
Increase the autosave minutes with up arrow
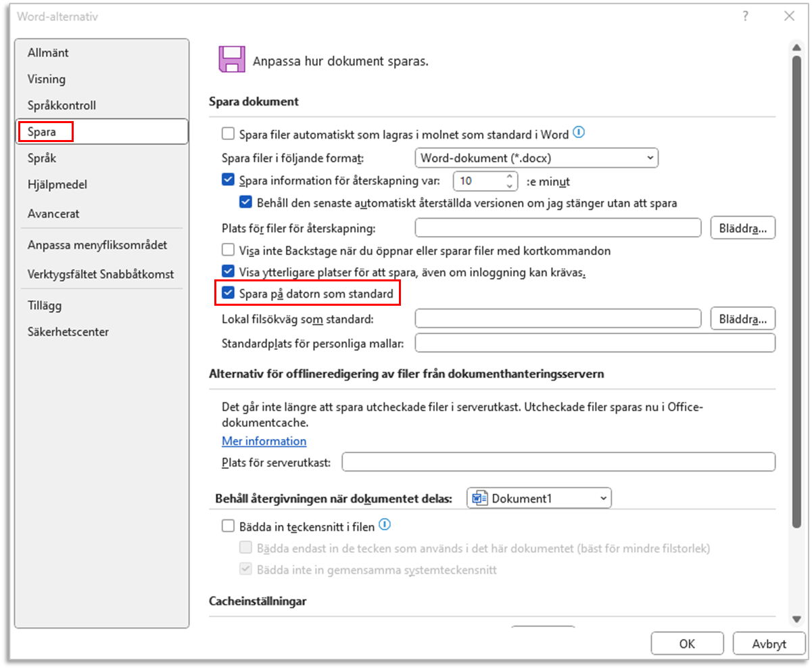tap(509, 177)
